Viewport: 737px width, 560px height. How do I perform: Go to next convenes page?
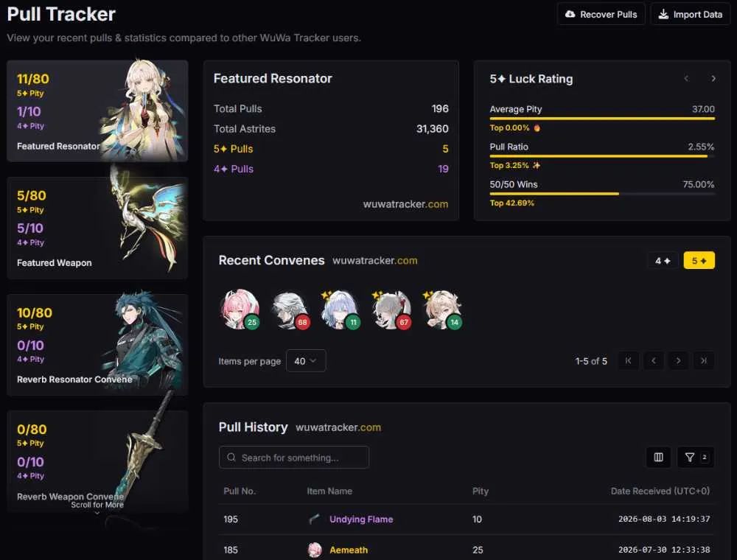tap(678, 361)
